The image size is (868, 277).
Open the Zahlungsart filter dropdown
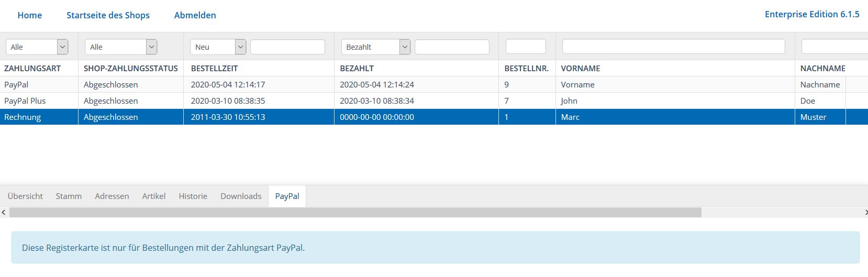37,47
